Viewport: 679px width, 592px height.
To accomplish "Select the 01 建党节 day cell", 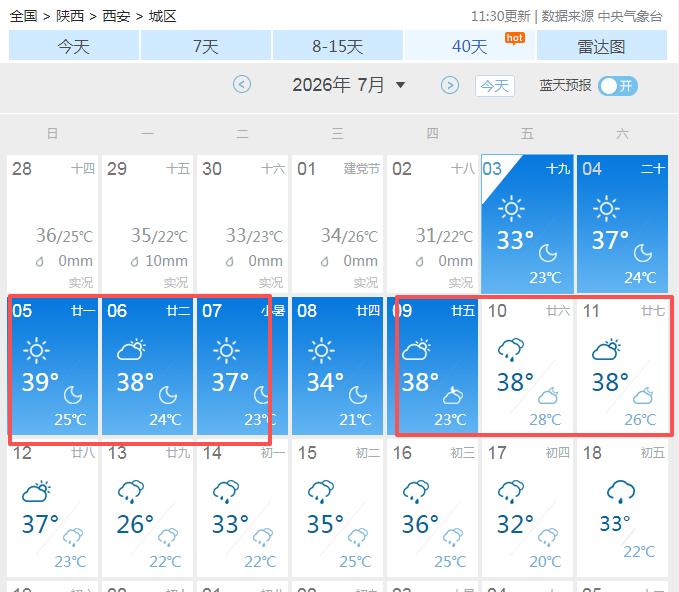I will click(x=337, y=223).
